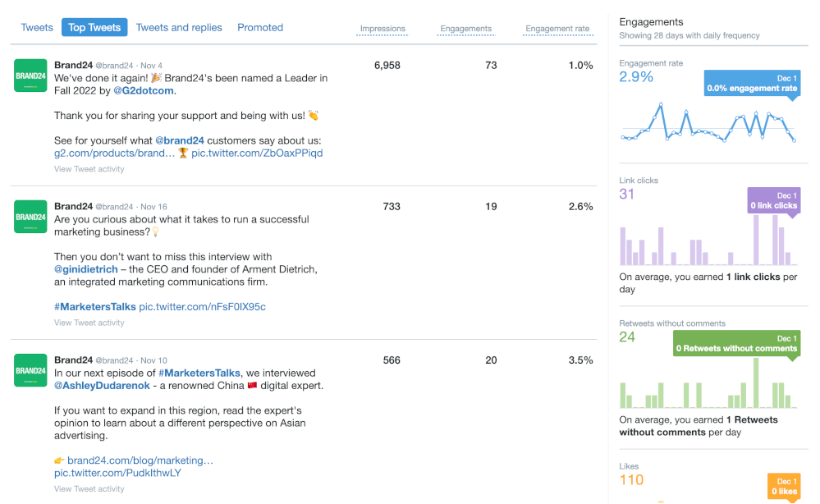
Task: View Tweet activity for Nov 4 tweet
Action: pyautogui.click(x=89, y=169)
